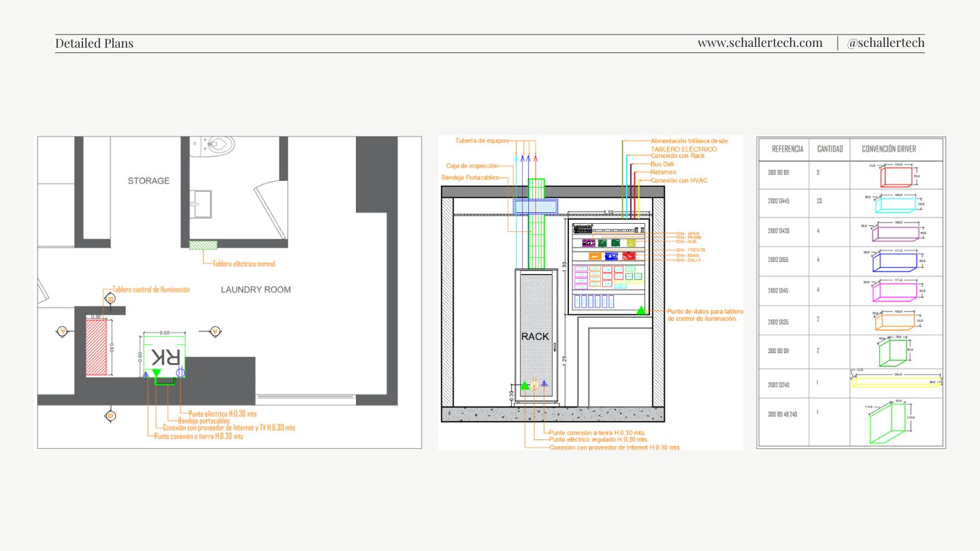Click the red driver box for 300 90 69
This screenshot has height=551, width=980.
click(896, 177)
